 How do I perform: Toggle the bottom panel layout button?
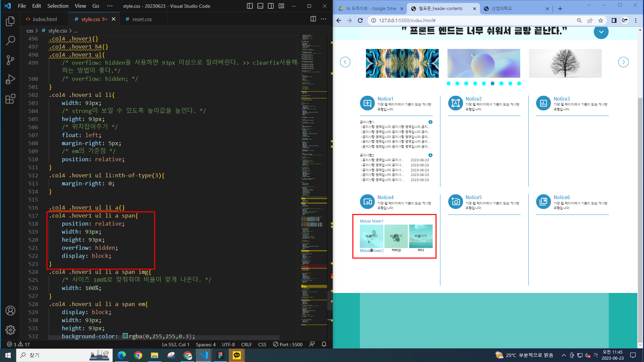(260, 6)
